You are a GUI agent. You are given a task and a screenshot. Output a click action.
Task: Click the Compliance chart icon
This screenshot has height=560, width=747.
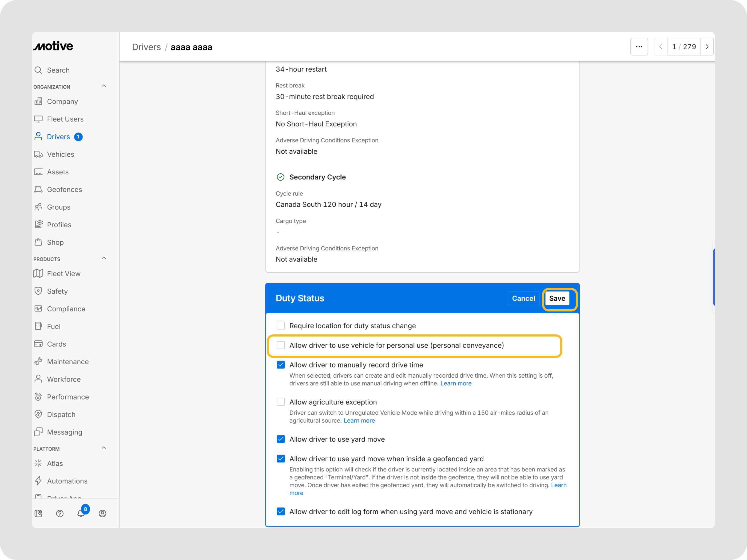pyautogui.click(x=38, y=309)
